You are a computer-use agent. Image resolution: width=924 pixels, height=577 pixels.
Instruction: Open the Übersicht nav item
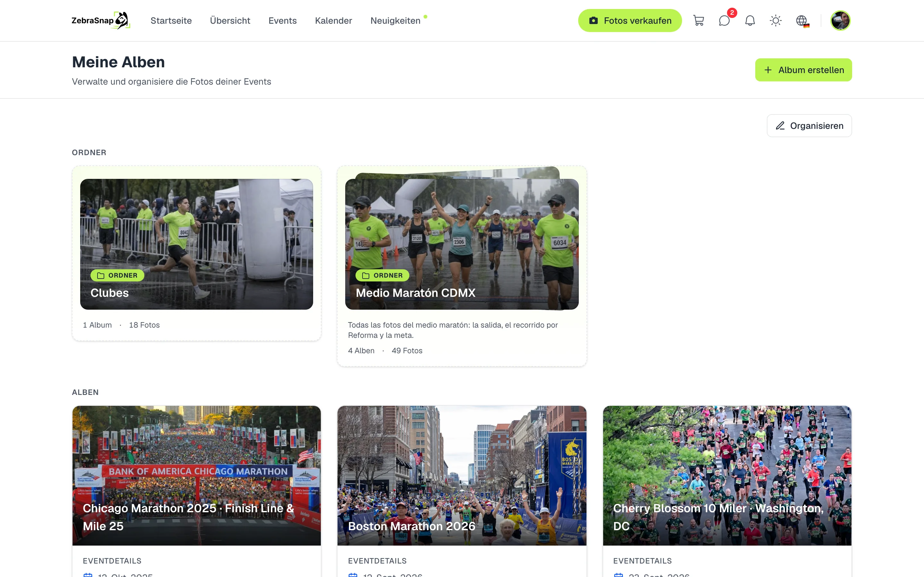pyautogui.click(x=230, y=21)
